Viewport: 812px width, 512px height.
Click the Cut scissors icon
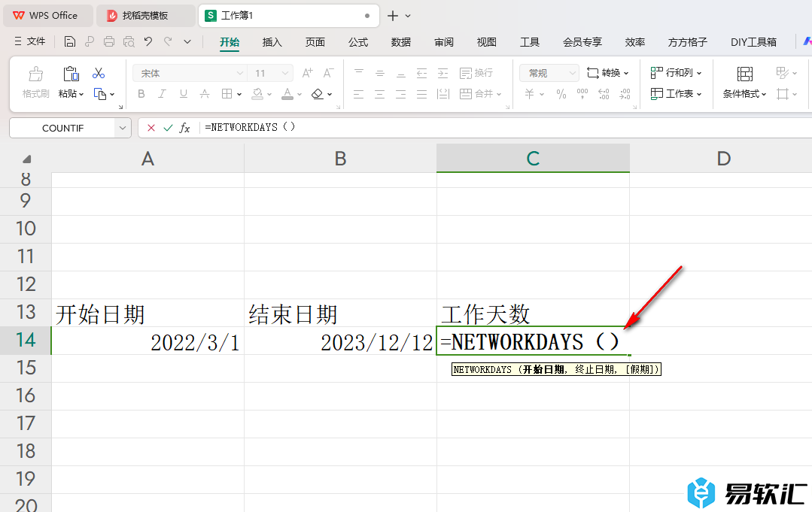(x=99, y=74)
